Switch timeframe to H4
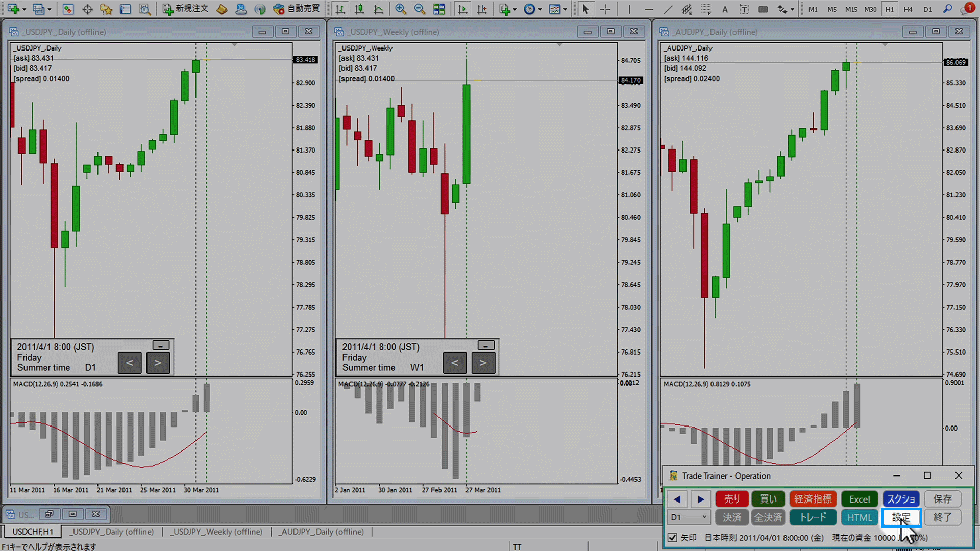The height and width of the screenshot is (551, 980). click(908, 9)
